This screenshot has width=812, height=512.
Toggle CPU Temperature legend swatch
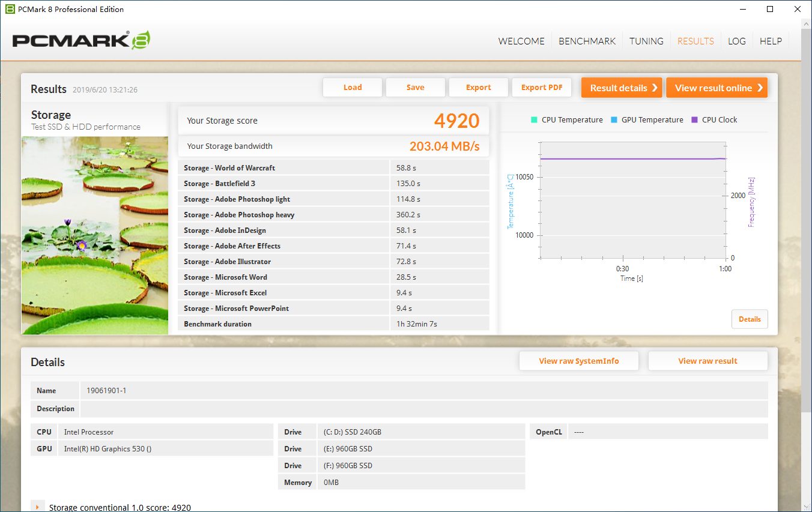tap(534, 119)
